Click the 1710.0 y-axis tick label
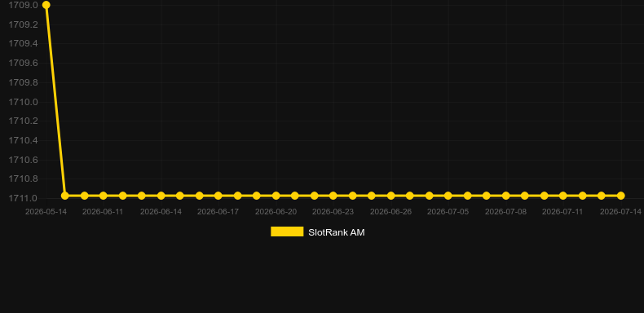Screen dimensions: 644x313 pos(23,102)
